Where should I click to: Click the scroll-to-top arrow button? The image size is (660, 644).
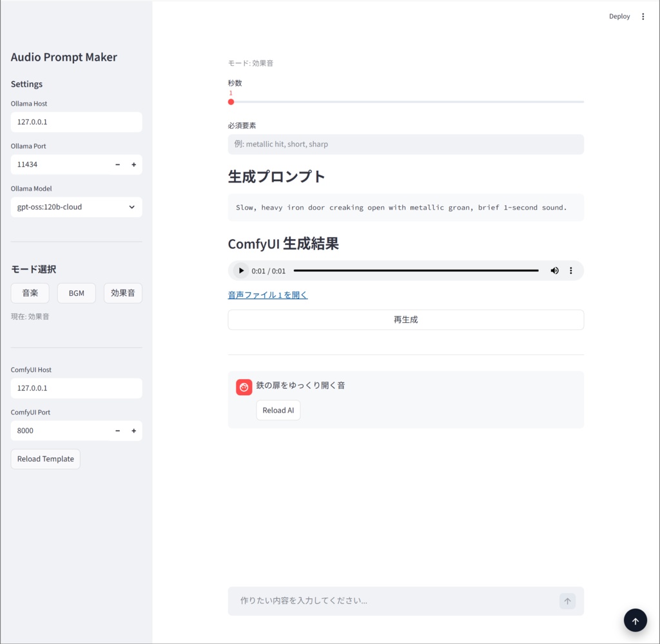click(x=635, y=620)
